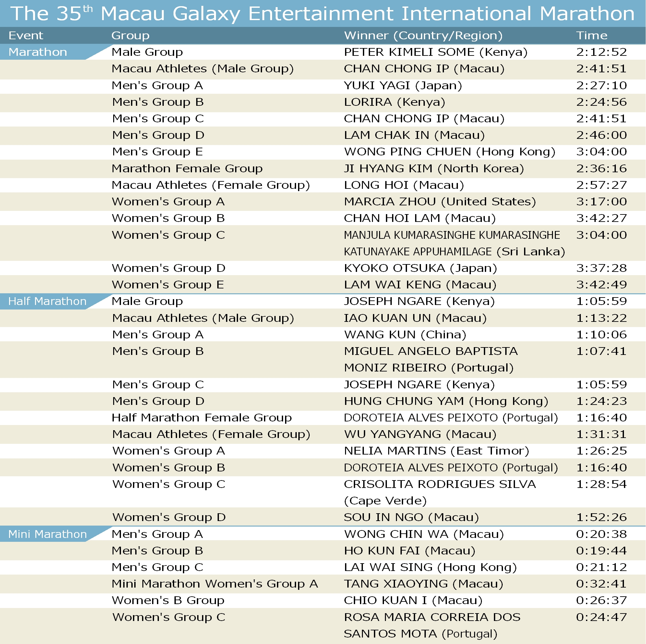Viewport: 646px width, 644px height.
Task: Click time '0:24:47'
Action: [602, 617]
